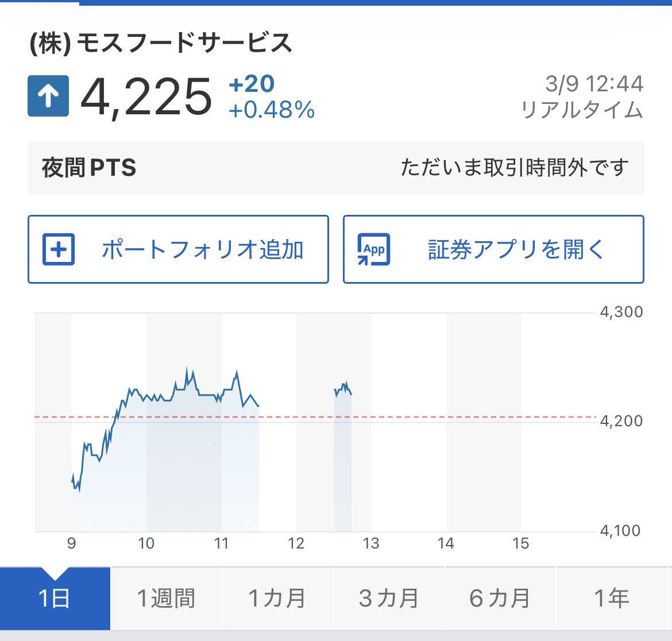Image resolution: width=672 pixels, height=641 pixels.
Task: Click the current price 4,225
Action: coord(146,96)
